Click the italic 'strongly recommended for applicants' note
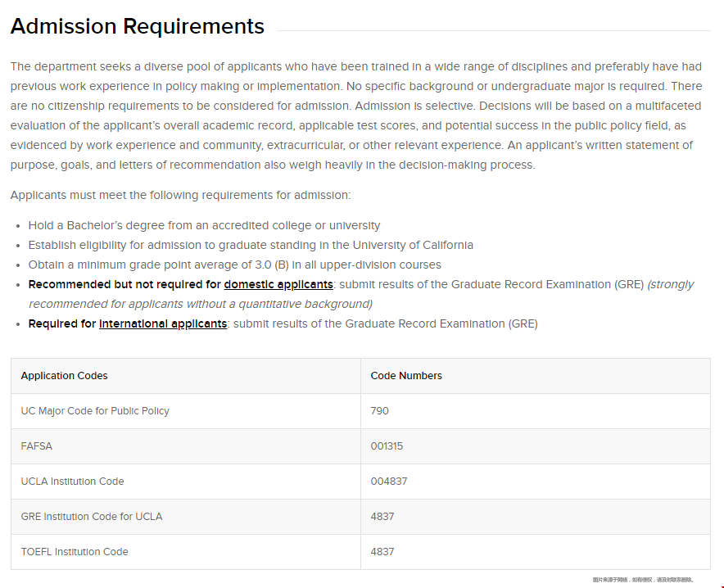 coord(361,294)
